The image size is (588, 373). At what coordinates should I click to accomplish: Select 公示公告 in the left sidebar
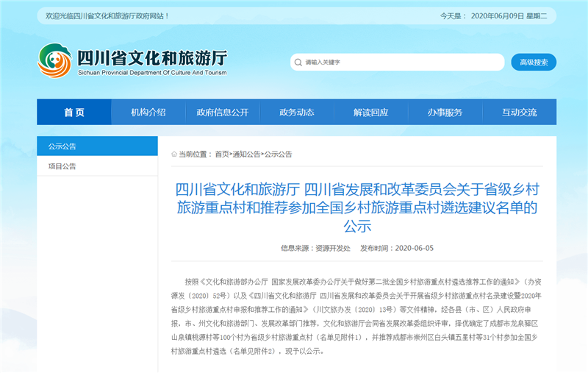tap(98, 146)
